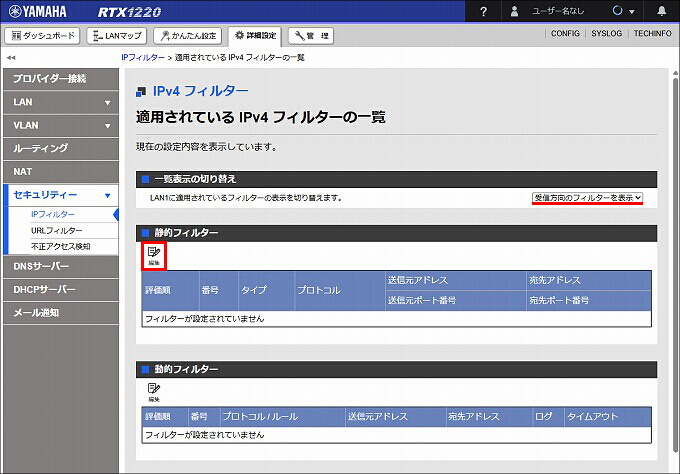The width and height of the screenshot is (680, 474).
Task: Open プロバイダー接続 in the sidebar
Action: click(61, 79)
